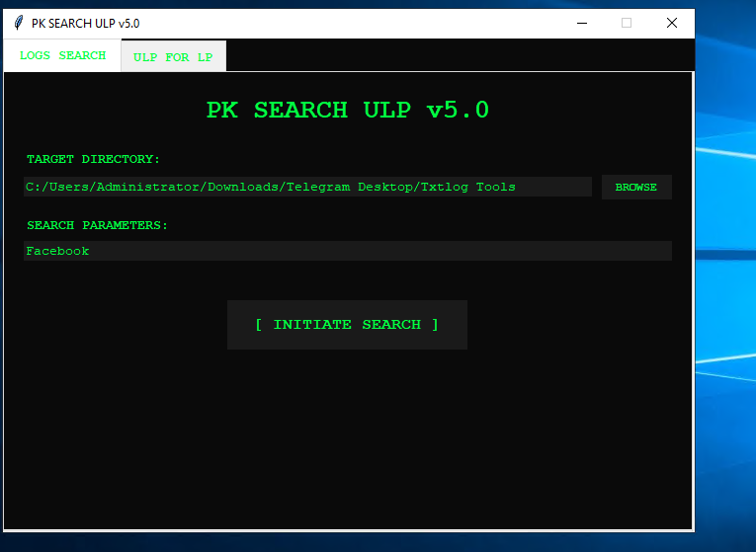Click the INITIATE SEARCH button

(347, 325)
